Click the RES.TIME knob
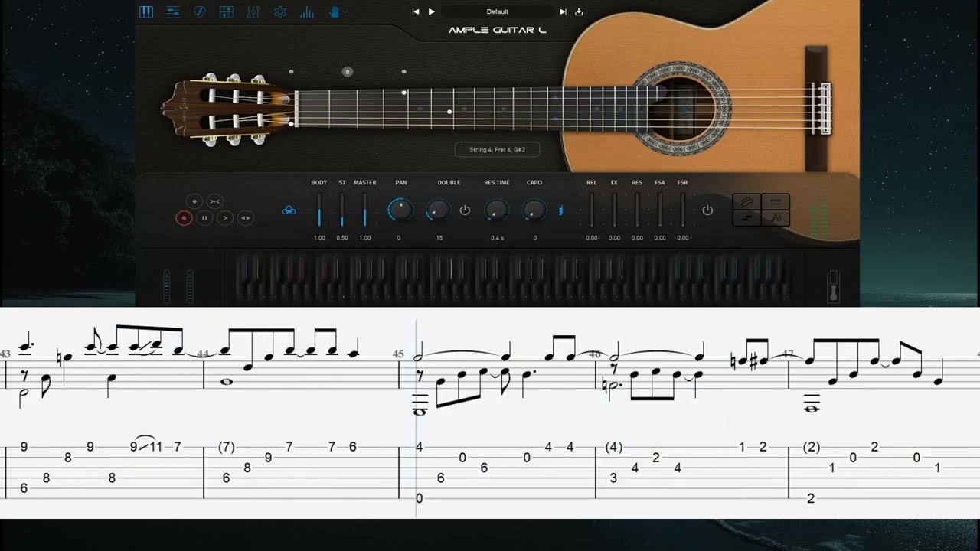This screenshot has height=551, width=980. (x=497, y=210)
